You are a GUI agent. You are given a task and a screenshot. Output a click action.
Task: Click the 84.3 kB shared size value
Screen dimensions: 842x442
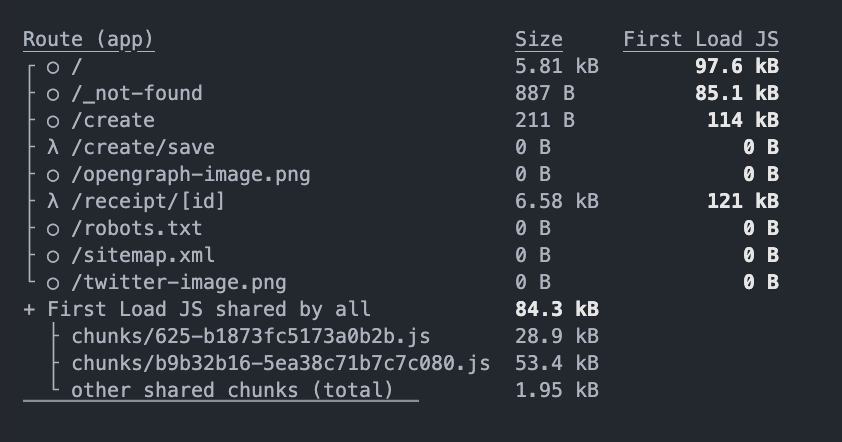(557, 309)
